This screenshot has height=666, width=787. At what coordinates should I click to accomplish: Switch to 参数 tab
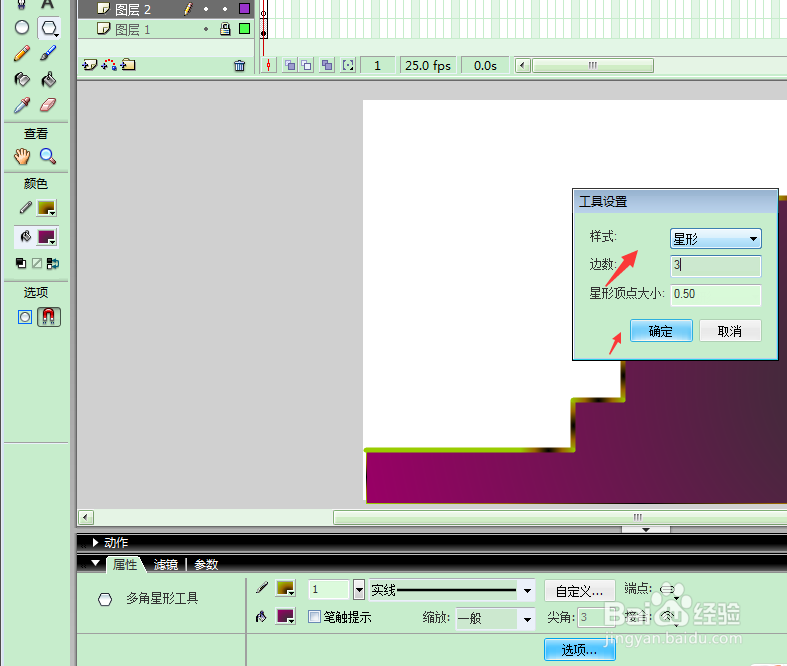(206, 565)
